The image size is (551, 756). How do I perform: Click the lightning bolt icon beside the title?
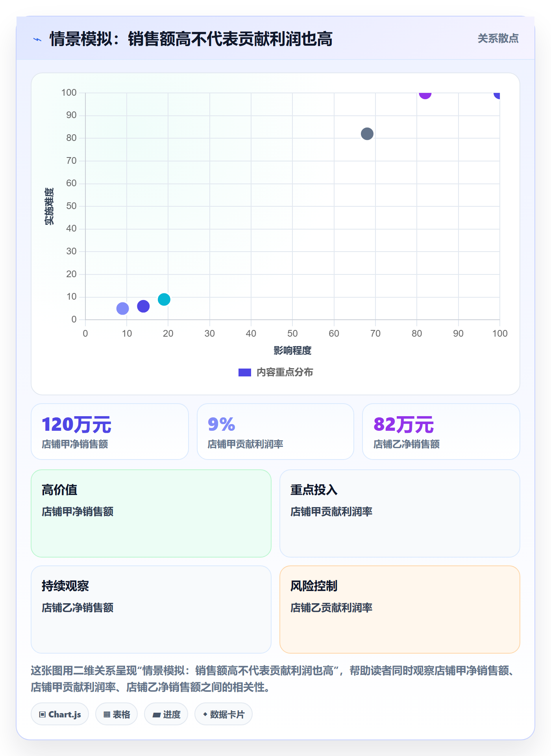pyautogui.click(x=37, y=39)
